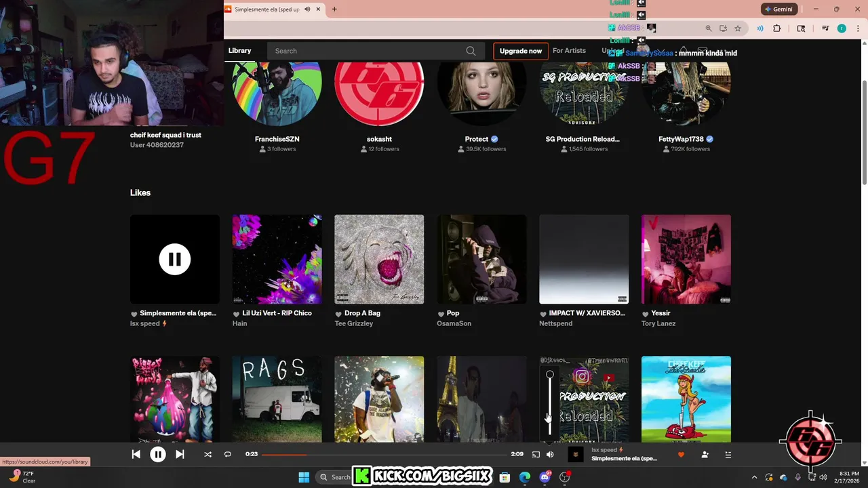Open the Library tab in SoundCloud header
This screenshot has height=488, width=868.
pos(239,51)
